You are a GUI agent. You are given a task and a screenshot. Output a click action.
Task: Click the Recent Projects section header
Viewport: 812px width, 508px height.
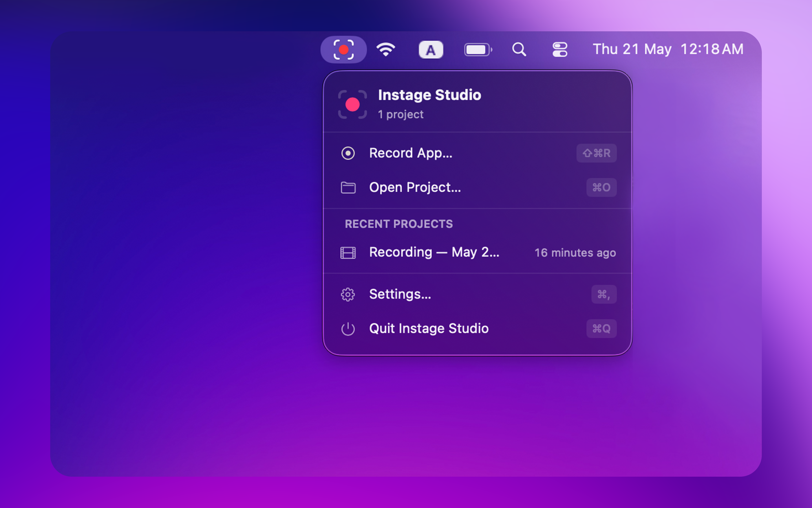(x=399, y=224)
